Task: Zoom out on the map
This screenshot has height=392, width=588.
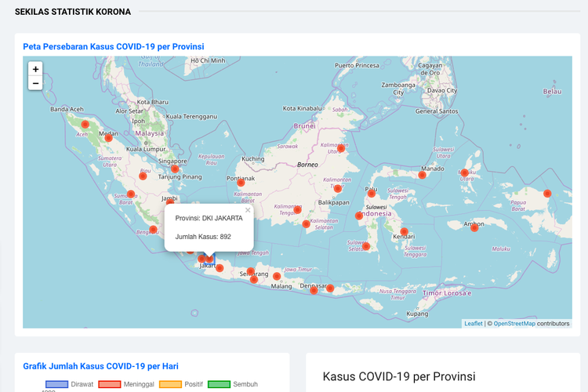Action: pyautogui.click(x=35, y=83)
